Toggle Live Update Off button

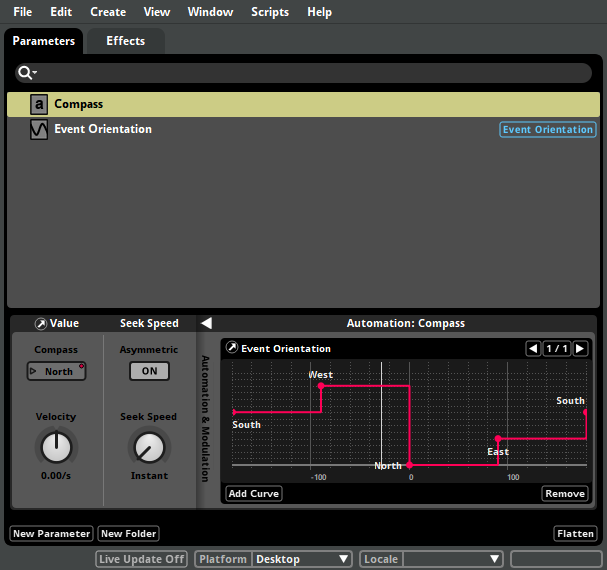click(142, 559)
